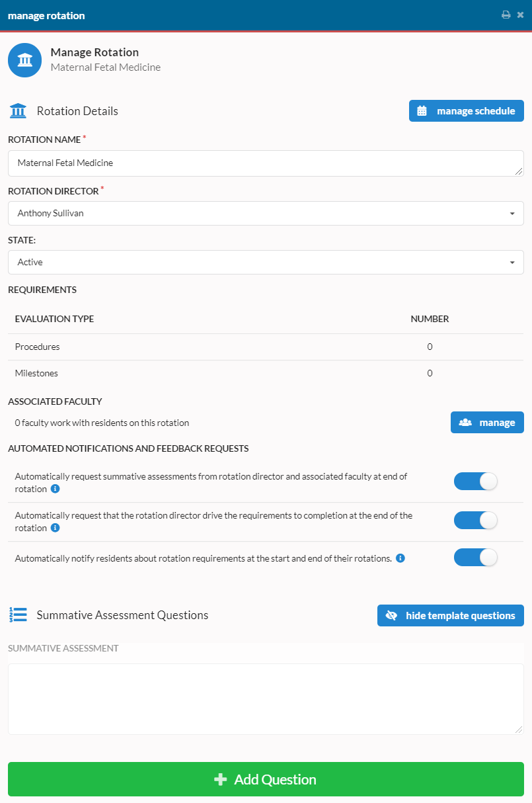Image resolution: width=532 pixels, height=803 pixels.
Task: Click the Rotation Details building icon
Action: click(19, 110)
